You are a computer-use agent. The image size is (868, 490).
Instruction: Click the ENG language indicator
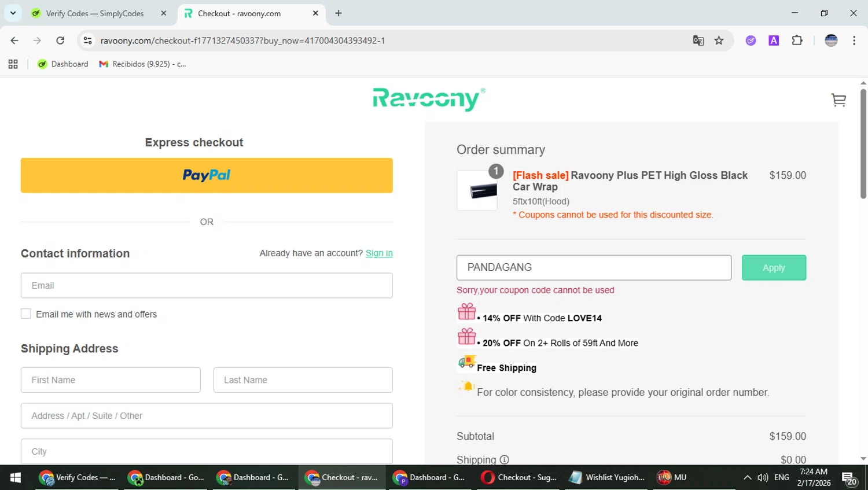(782, 477)
